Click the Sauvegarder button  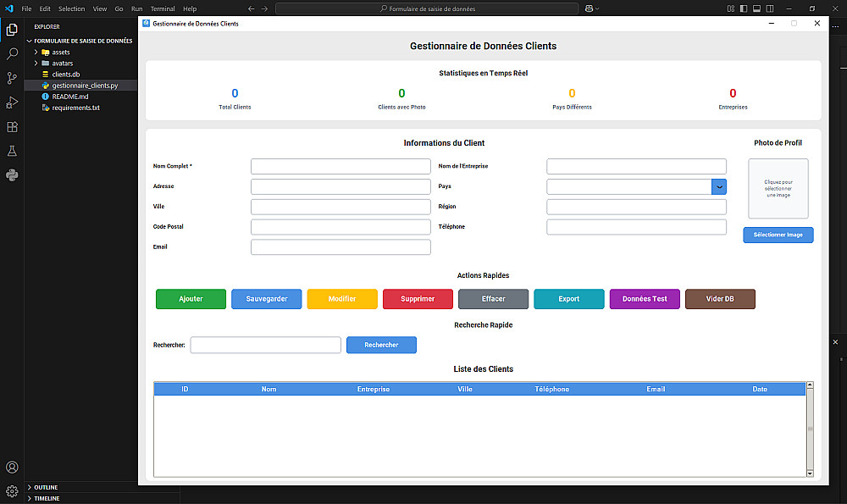click(x=266, y=299)
